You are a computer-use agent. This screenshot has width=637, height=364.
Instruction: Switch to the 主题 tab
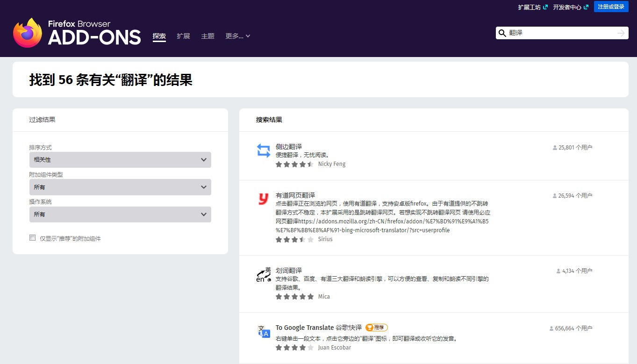[x=208, y=36]
